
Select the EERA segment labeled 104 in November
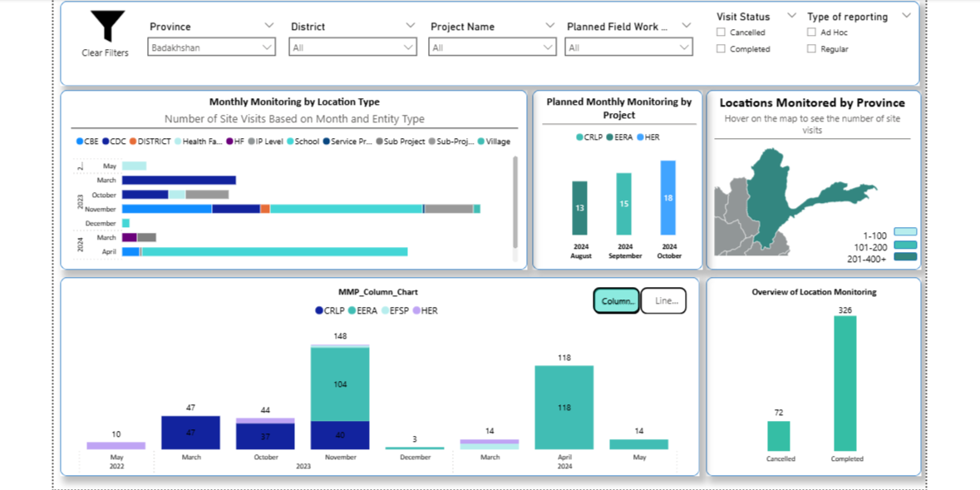pyautogui.click(x=340, y=384)
